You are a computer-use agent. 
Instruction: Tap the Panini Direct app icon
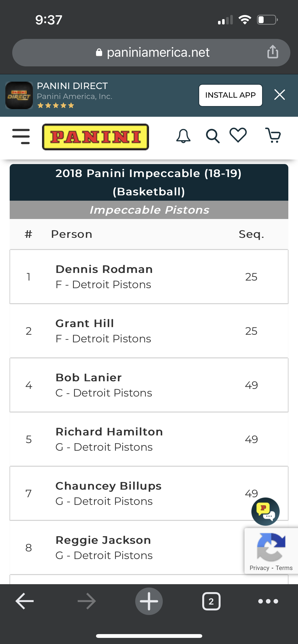(19, 95)
